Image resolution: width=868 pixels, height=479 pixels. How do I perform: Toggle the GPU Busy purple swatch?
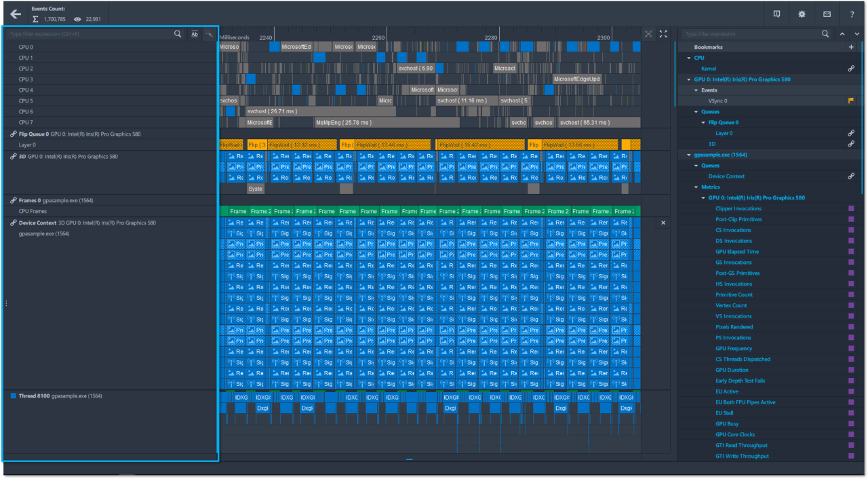(851, 424)
